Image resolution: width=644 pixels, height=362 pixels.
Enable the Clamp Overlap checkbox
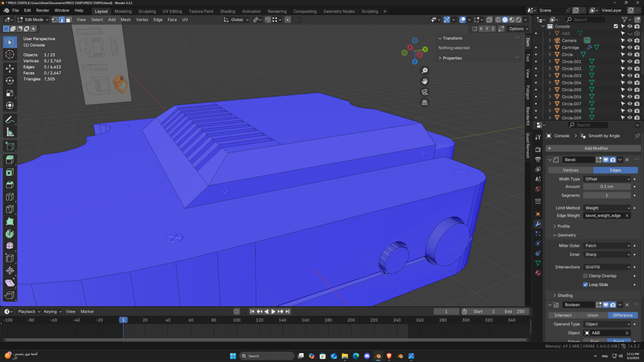(585, 276)
